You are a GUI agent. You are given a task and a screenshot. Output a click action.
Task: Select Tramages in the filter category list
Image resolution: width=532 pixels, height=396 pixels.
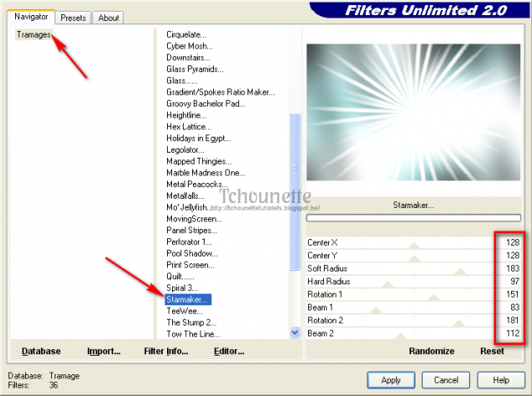(x=34, y=34)
